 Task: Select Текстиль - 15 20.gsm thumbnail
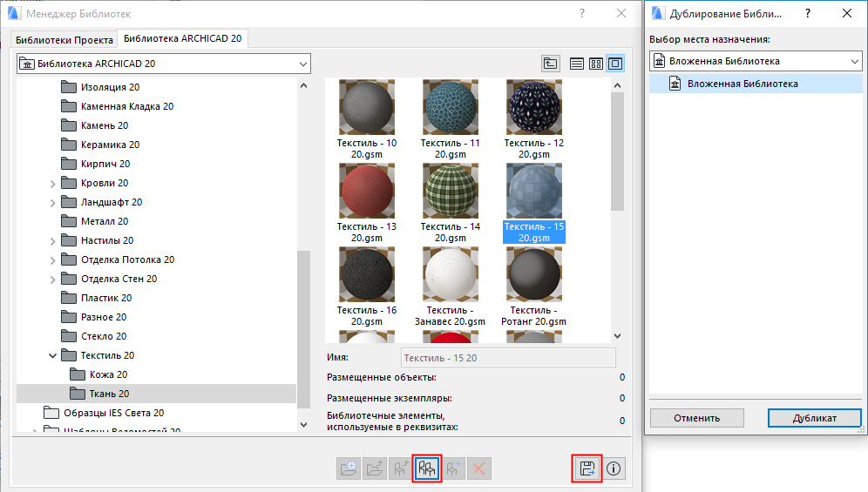[533, 191]
